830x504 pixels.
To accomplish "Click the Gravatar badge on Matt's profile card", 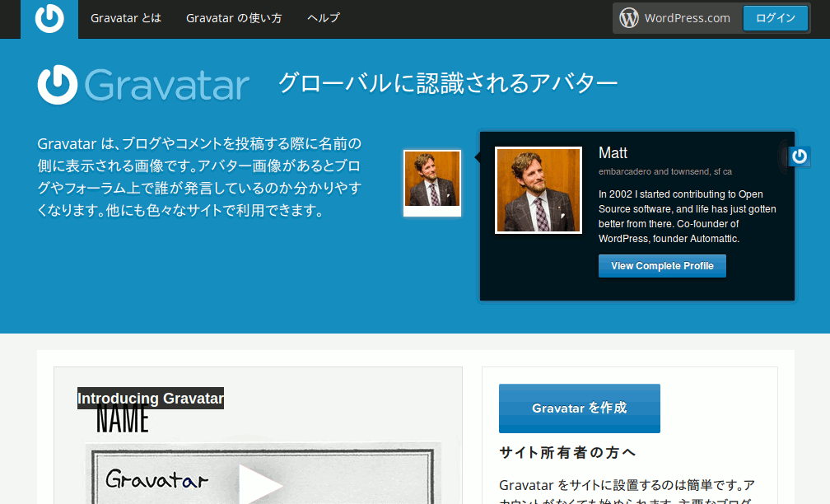I will tap(800, 156).
